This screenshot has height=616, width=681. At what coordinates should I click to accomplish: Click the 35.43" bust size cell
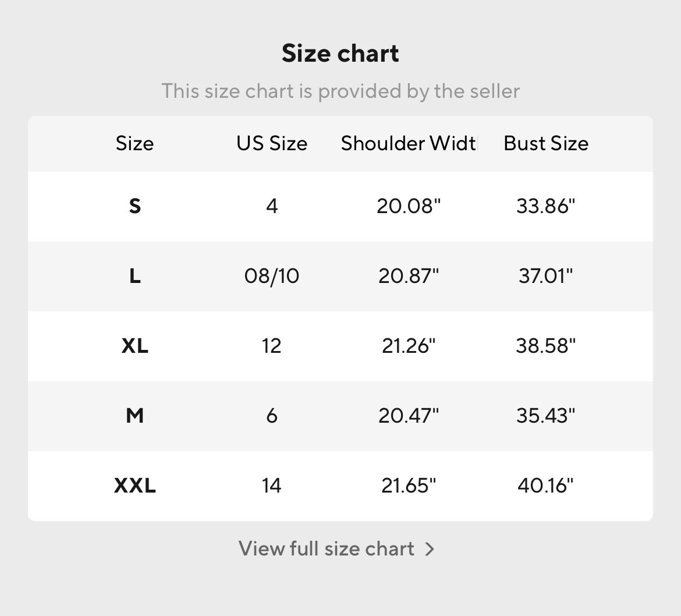tap(546, 416)
